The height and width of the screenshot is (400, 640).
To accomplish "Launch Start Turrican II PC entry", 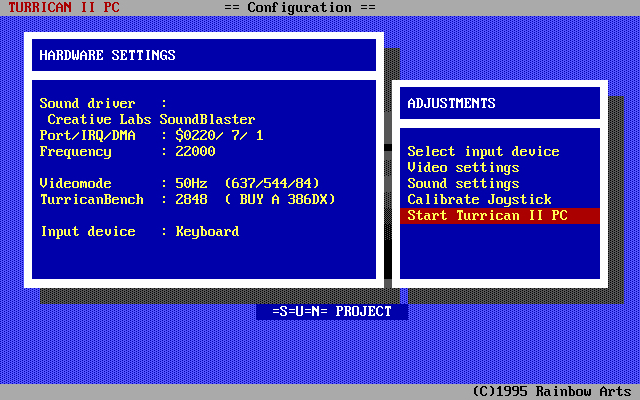I will coord(500,216).
